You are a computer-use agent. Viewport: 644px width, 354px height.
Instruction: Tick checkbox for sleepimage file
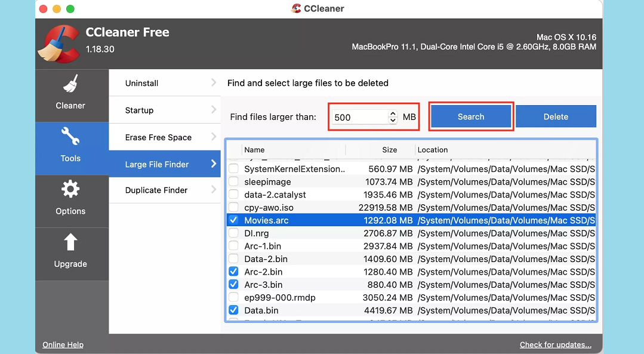tap(233, 181)
